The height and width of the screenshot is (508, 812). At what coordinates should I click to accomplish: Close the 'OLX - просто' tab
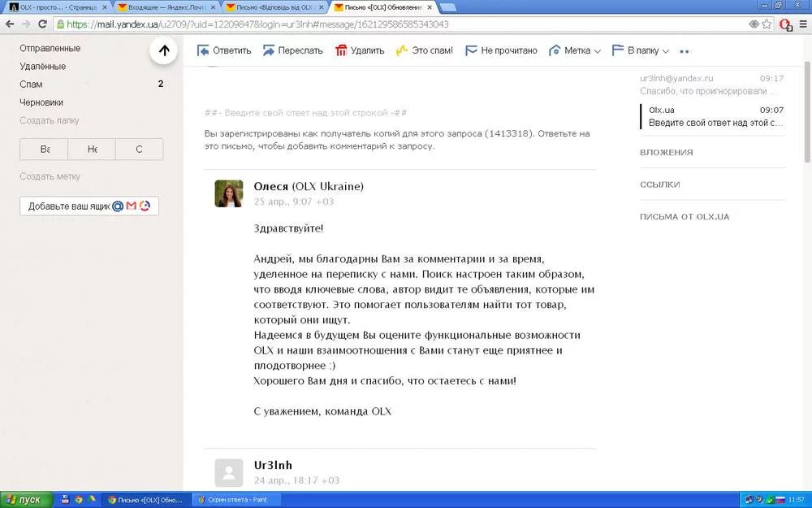104,7
